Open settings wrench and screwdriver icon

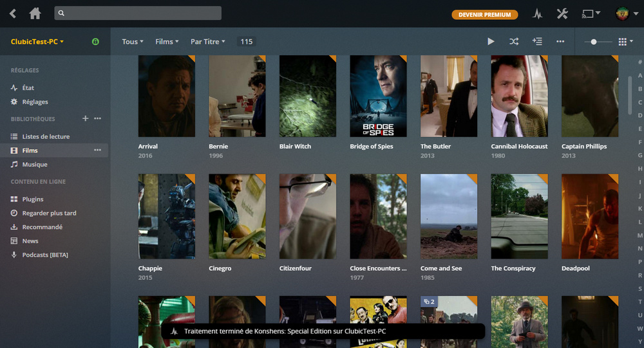coord(562,14)
